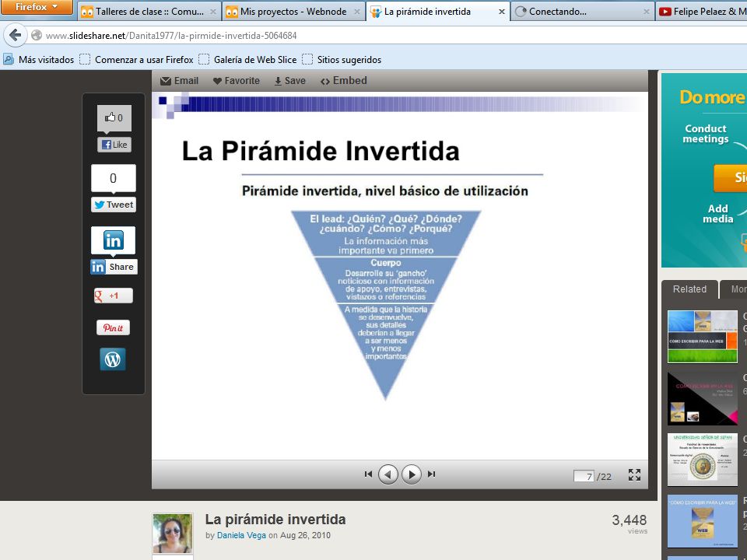
Task: Go to the previous slide
Action: (388, 474)
